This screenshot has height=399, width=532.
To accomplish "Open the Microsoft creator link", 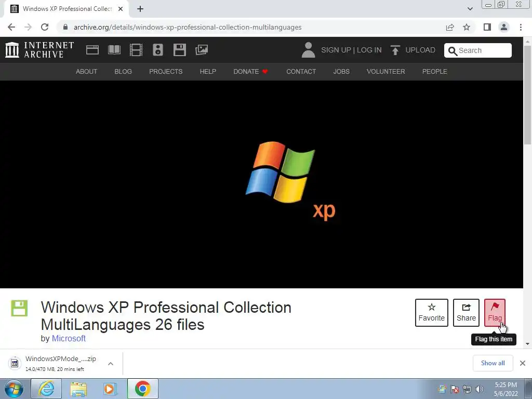I will coord(69,339).
